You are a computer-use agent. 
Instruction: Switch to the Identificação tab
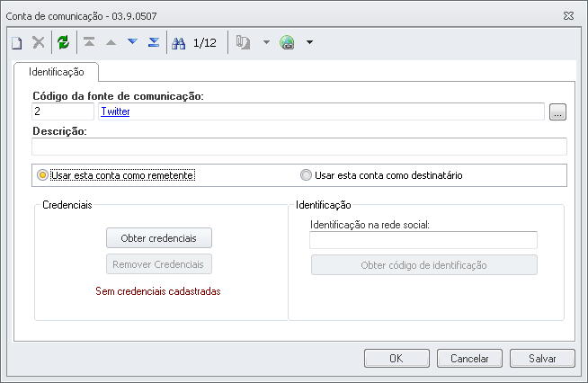click(x=57, y=71)
